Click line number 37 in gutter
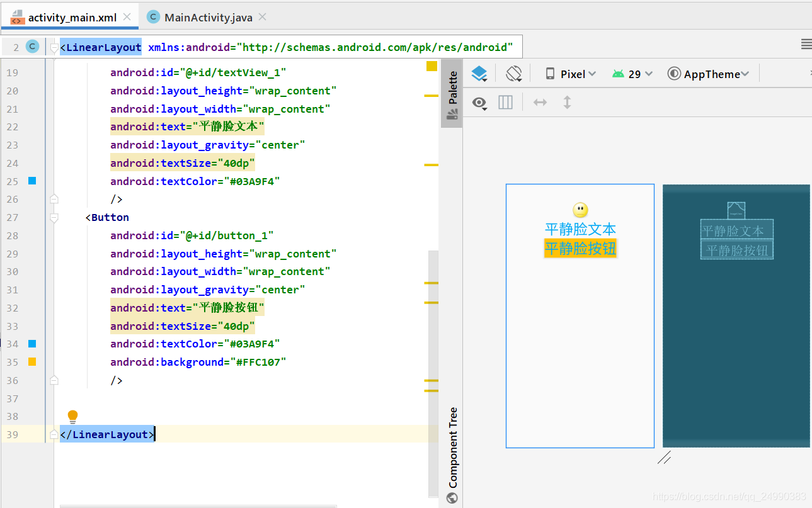Image resolution: width=812 pixels, height=508 pixels. pos(12,398)
